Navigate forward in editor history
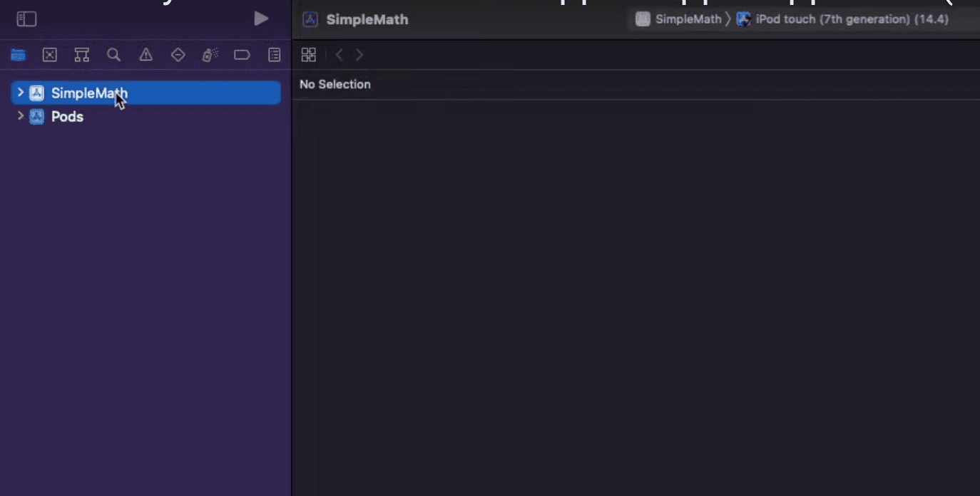Image resolution: width=980 pixels, height=496 pixels. pyautogui.click(x=359, y=54)
